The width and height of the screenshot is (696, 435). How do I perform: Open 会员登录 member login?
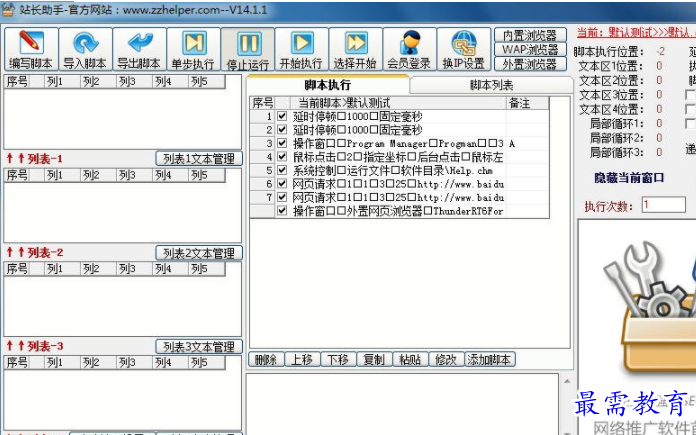[410, 43]
